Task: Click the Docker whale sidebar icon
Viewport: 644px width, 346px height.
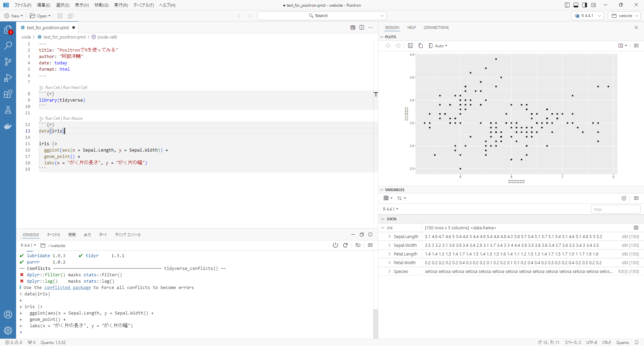Action: [x=8, y=126]
